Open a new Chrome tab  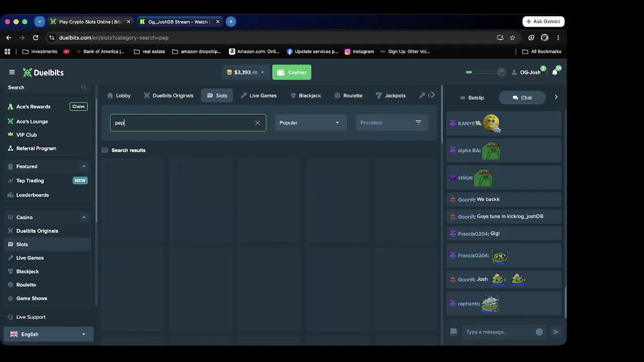[231, 22]
